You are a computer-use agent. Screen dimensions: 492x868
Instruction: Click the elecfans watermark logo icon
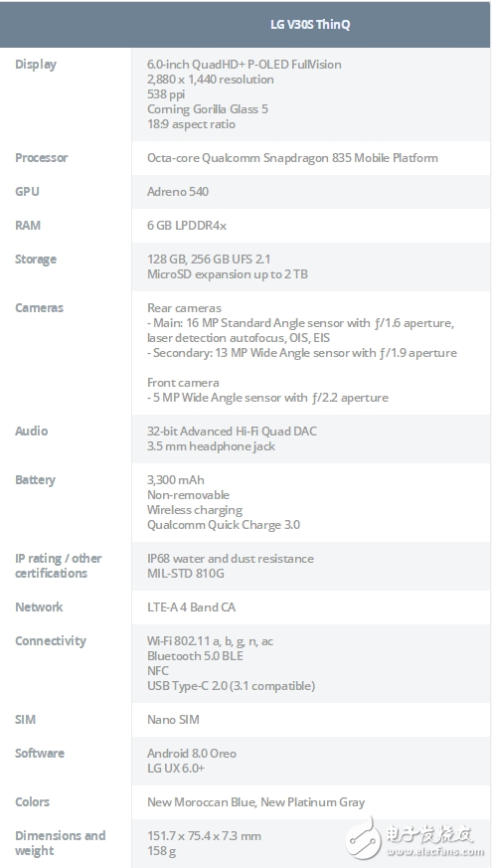364,839
